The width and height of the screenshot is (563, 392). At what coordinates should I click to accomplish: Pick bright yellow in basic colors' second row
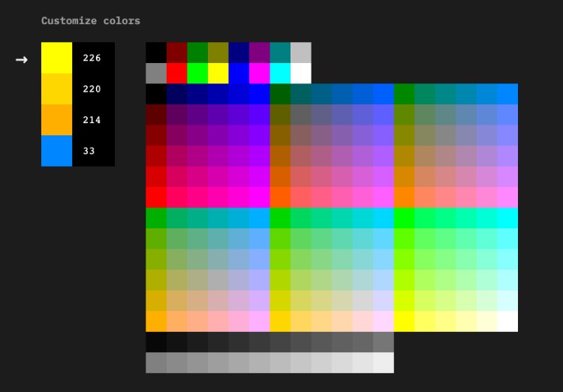point(218,74)
